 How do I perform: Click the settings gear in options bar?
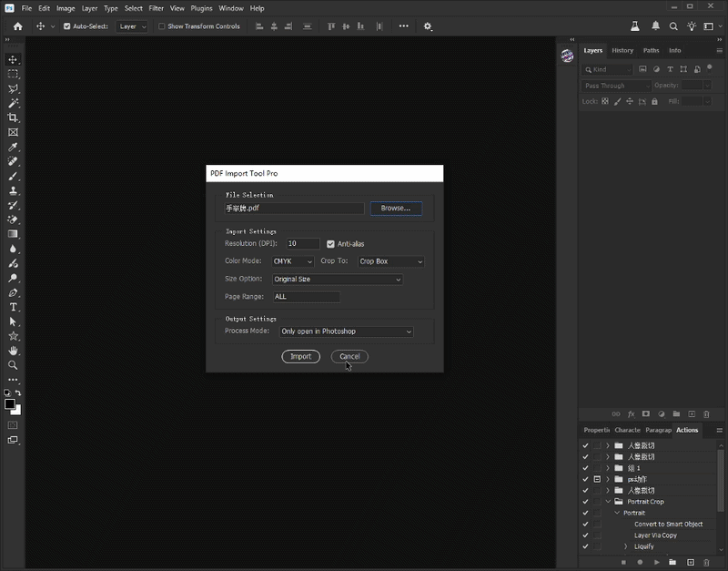428,26
